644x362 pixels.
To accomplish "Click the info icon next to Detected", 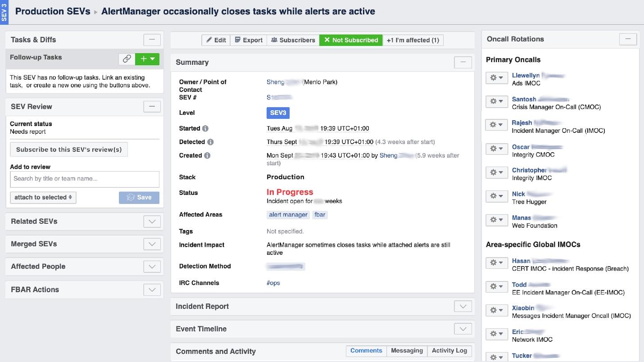I will [x=210, y=142].
